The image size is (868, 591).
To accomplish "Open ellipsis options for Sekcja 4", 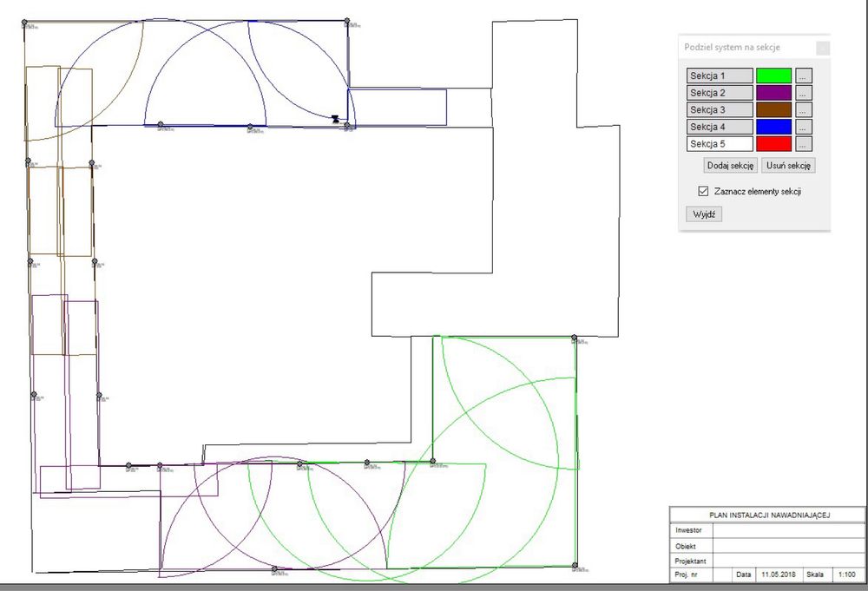I will click(x=804, y=127).
